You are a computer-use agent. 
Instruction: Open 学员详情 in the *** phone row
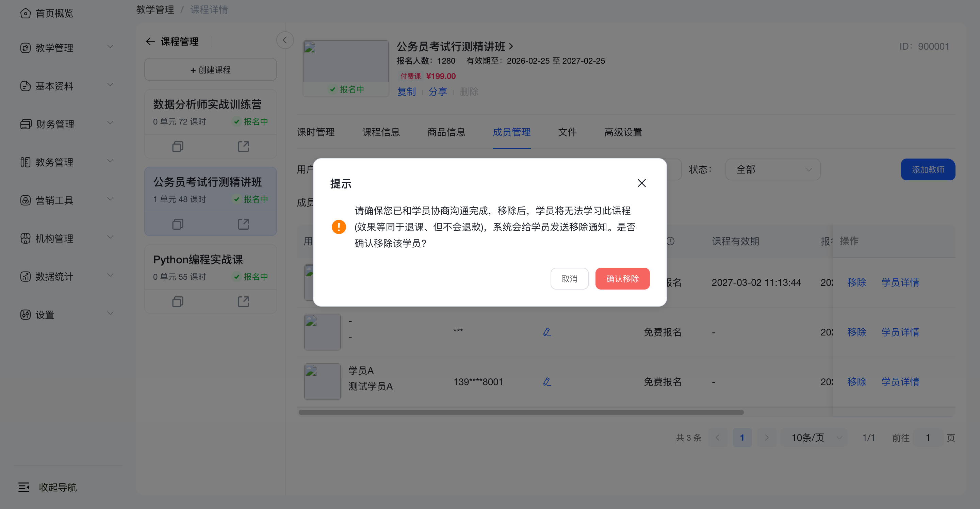[x=900, y=332]
